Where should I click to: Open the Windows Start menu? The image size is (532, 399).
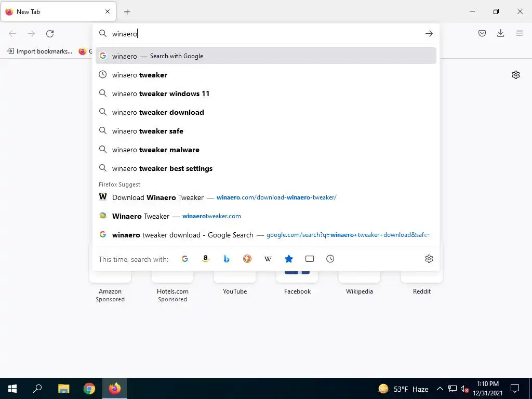(x=12, y=389)
